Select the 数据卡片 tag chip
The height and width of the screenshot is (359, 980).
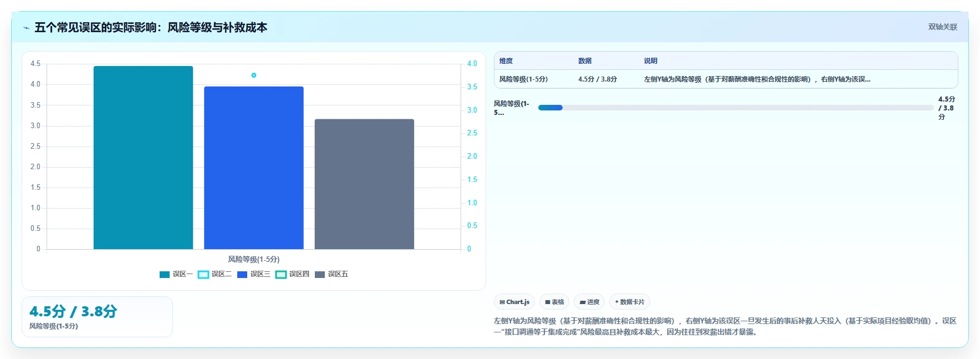pyautogui.click(x=630, y=302)
